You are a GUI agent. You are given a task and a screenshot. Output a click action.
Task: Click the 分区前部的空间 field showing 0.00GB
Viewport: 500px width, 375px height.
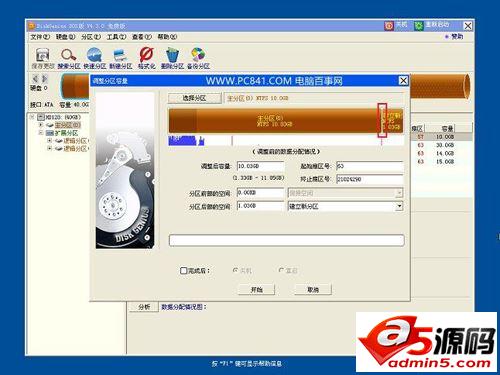tap(260, 193)
